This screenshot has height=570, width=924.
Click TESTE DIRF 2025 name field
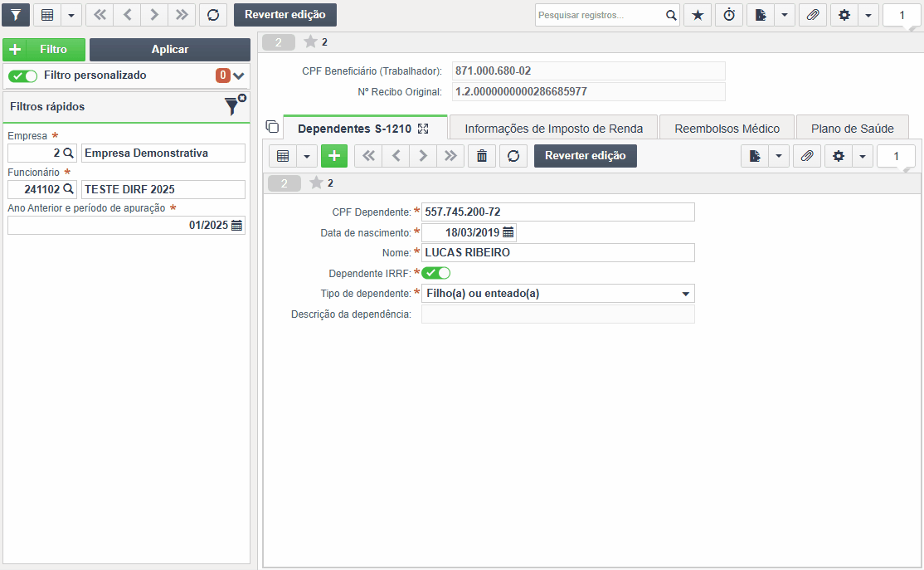pyautogui.click(x=163, y=189)
